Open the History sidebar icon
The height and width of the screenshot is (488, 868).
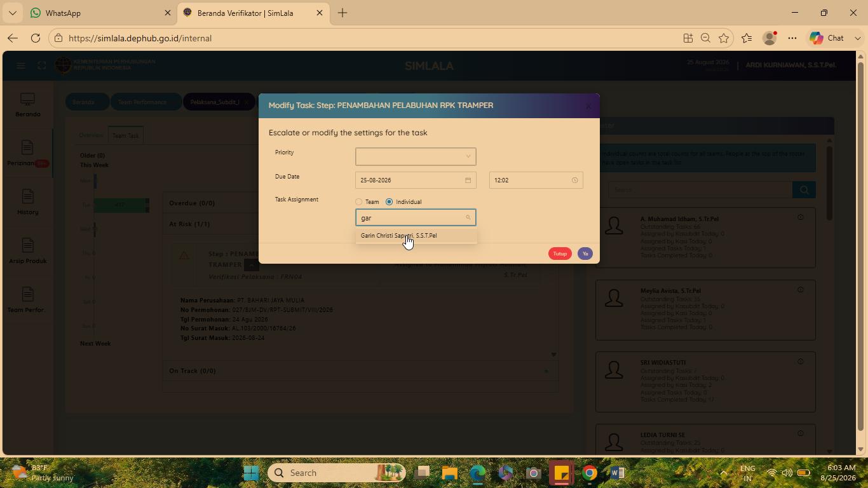(x=27, y=201)
